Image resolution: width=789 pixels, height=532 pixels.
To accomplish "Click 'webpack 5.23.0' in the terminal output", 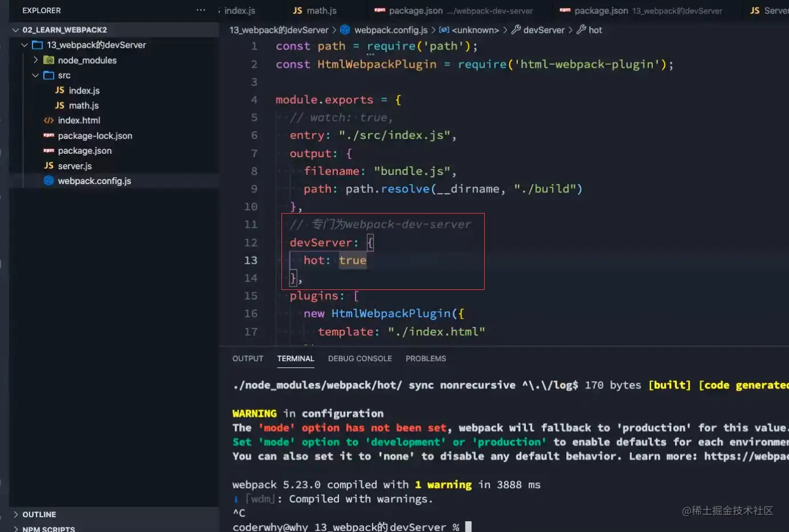I will pos(276,485).
